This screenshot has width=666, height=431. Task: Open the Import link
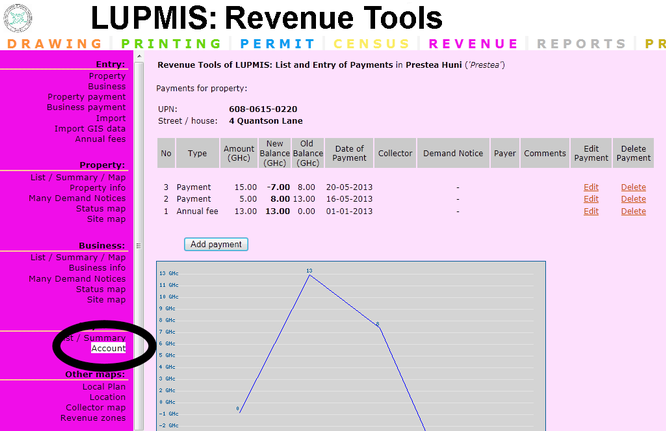pyautogui.click(x=110, y=118)
